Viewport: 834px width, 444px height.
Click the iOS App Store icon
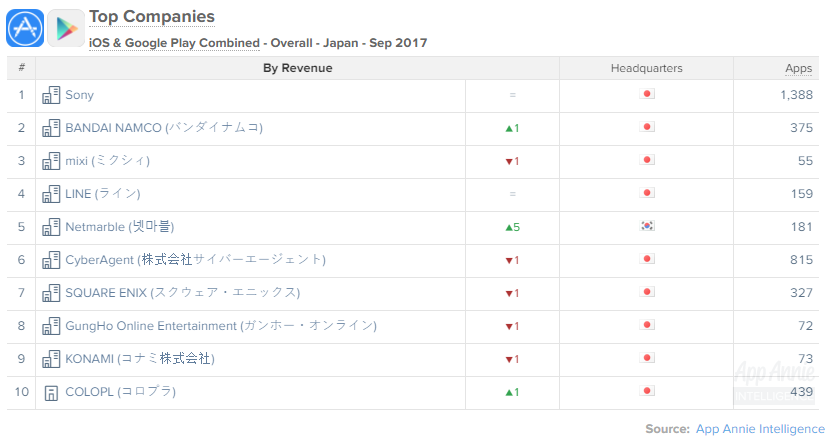coord(25,28)
